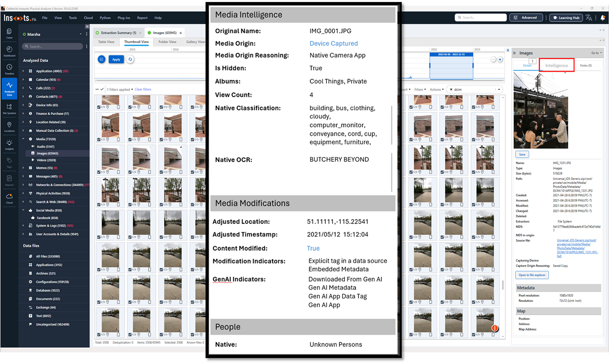This screenshot has height=364, width=609.
Task: Expand the Application tree node
Action: 23,71
